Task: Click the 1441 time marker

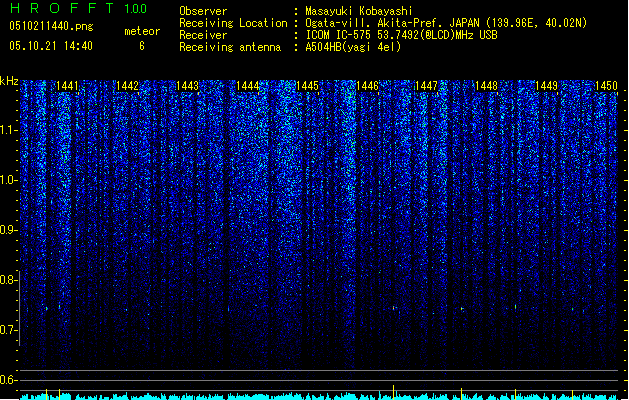Action: (67, 86)
